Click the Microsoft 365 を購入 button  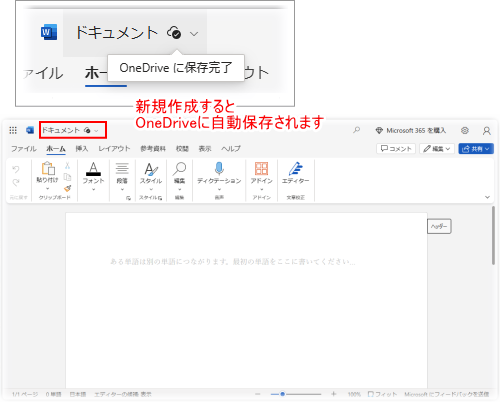pyautogui.click(x=411, y=130)
